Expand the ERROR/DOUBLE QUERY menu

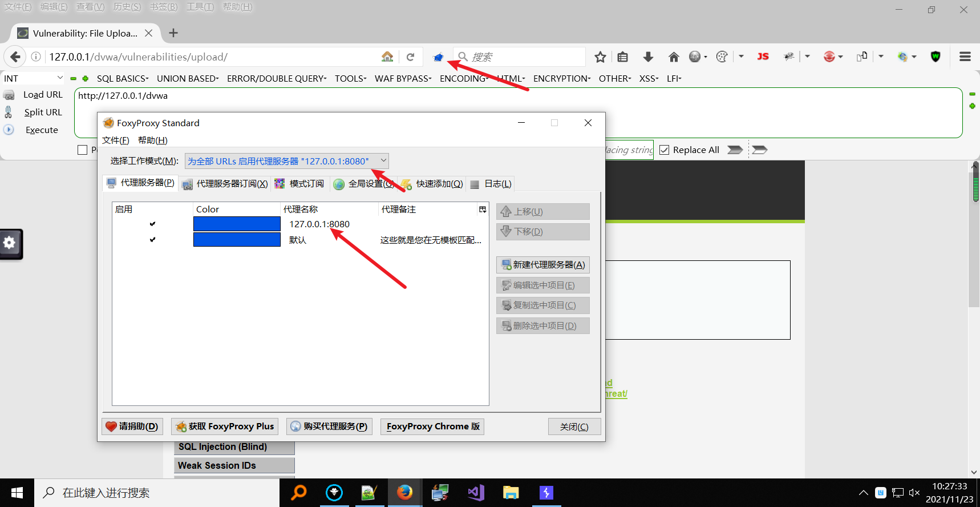[277, 79]
